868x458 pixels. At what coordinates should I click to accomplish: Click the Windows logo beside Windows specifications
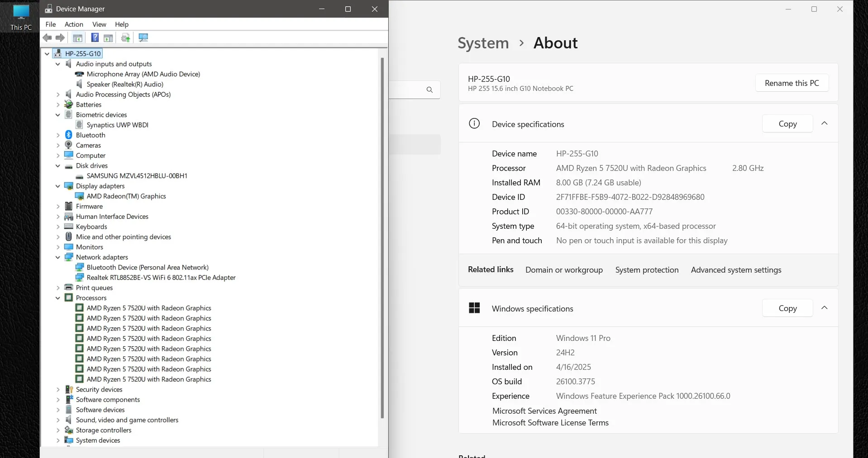pos(474,308)
